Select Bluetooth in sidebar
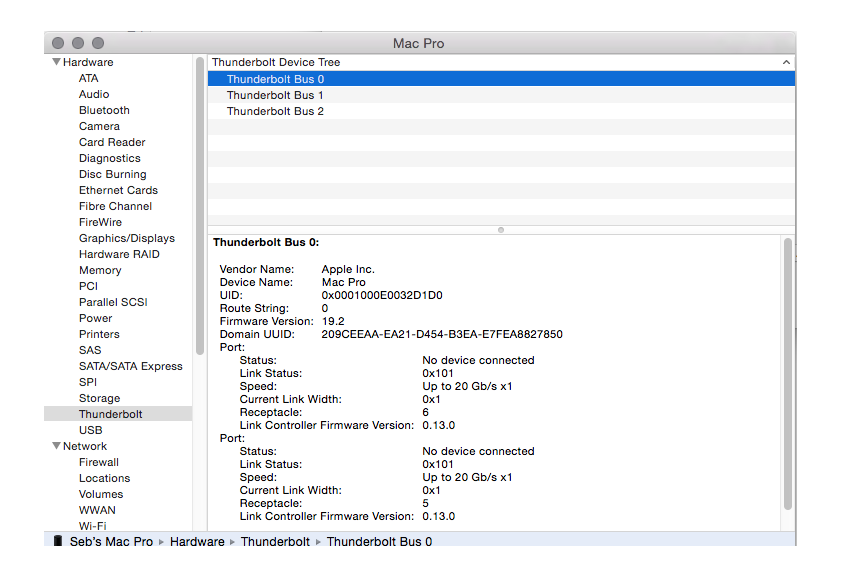 104,110
